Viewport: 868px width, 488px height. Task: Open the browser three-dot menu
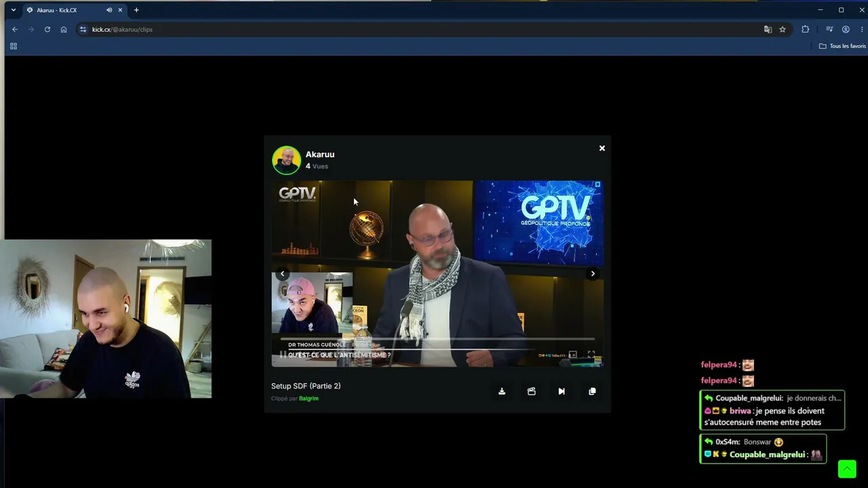point(862,29)
